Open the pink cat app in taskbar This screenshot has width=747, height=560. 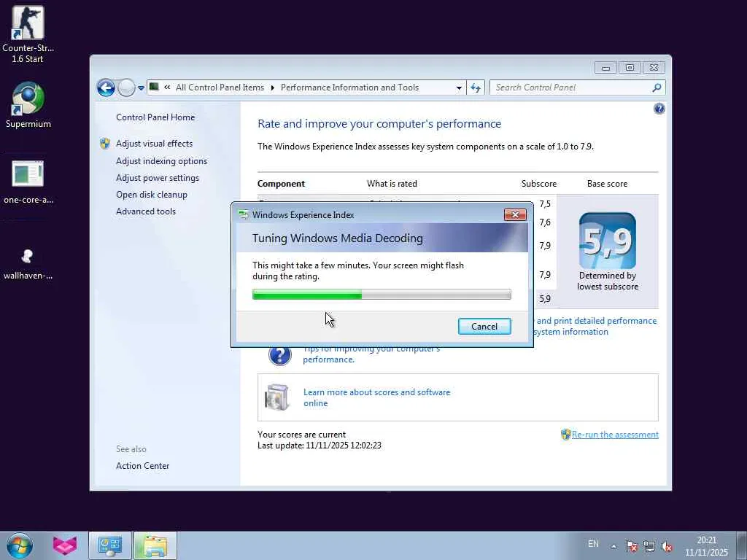[x=65, y=545]
